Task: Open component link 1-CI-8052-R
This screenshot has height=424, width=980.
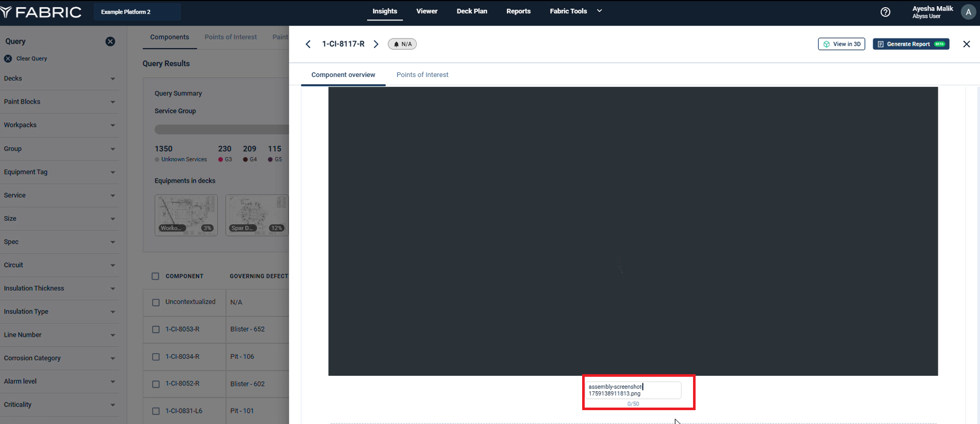Action: (x=182, y=383)
